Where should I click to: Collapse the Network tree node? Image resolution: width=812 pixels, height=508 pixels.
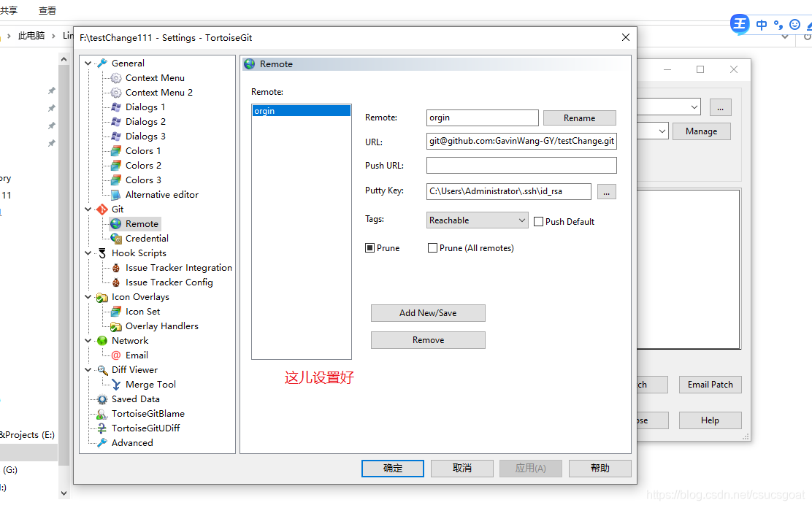point(88,341)
